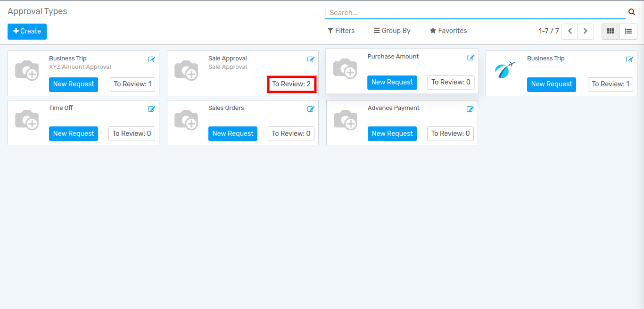Focus the Search input field
The width and height of the screenshot is (644, 309).
pyautogui.click(x=475, y=13)
